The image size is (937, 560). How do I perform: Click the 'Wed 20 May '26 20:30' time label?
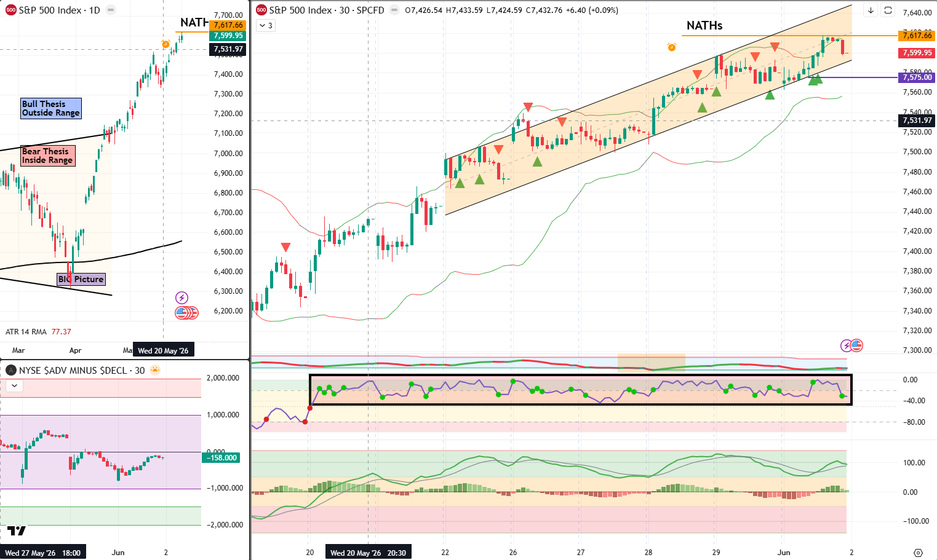point(368,553)
